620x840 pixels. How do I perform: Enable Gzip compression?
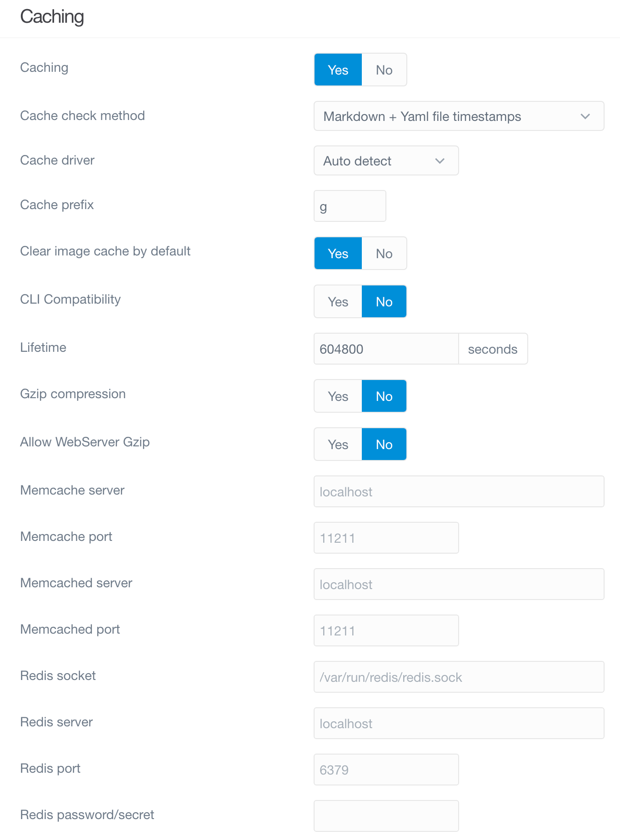(x=337, y=396)
